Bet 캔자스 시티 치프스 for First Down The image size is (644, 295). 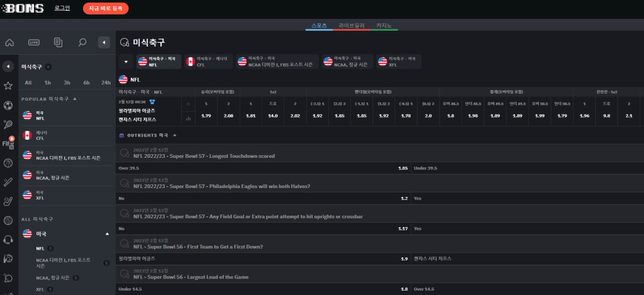528,259
